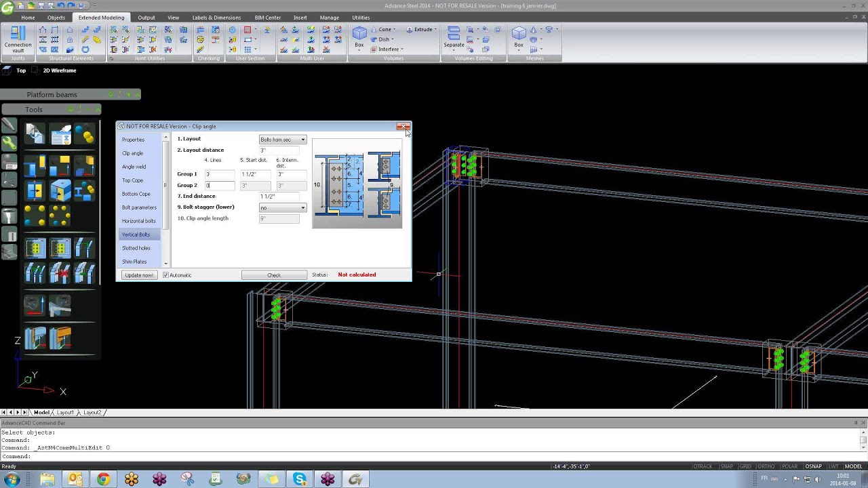This screenshot has height=488, width=868.
Task: Select the wrench tool in left sidebar
Action: [x=9, y=143]
